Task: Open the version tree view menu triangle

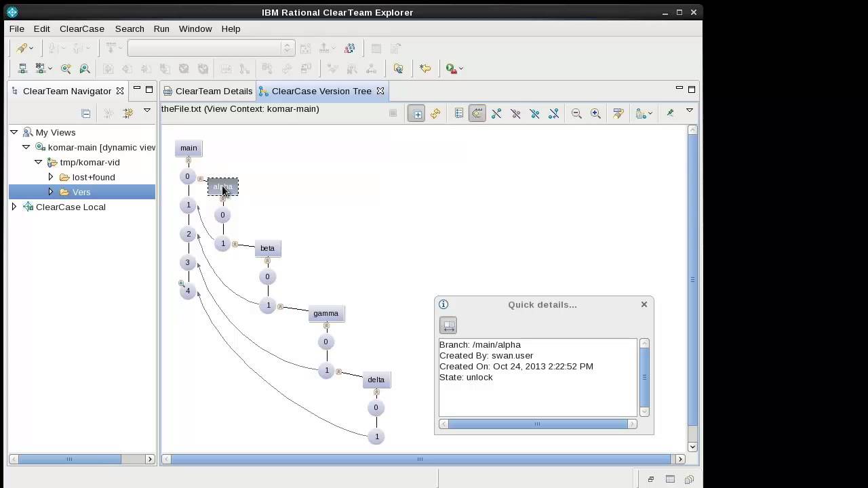Action: click(690, 110)
